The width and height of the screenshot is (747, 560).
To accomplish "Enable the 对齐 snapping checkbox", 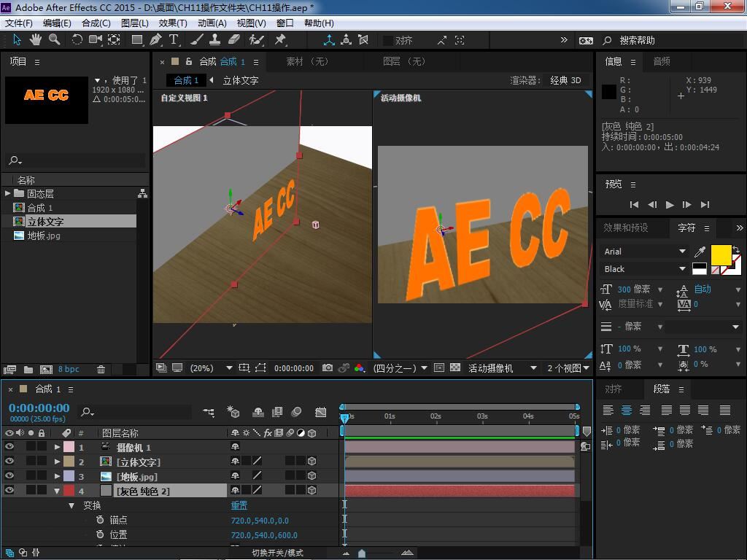I will click(388, 41).
